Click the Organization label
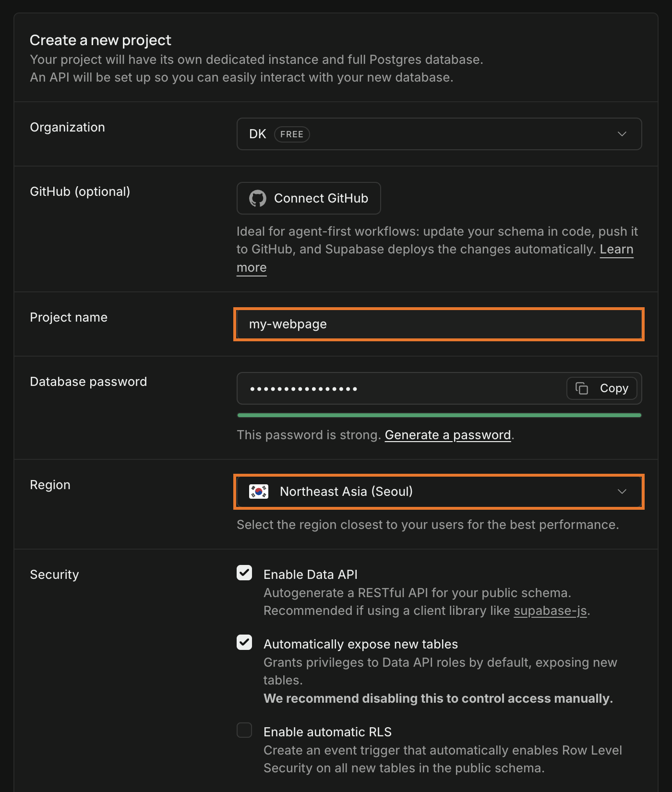The width and height of the screenshot is (672, 792). pos(67,127)
